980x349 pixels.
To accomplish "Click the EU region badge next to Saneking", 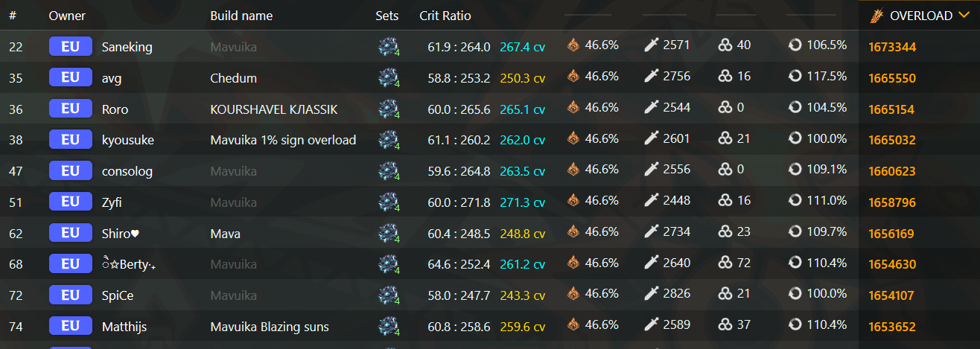I will 70,46.
